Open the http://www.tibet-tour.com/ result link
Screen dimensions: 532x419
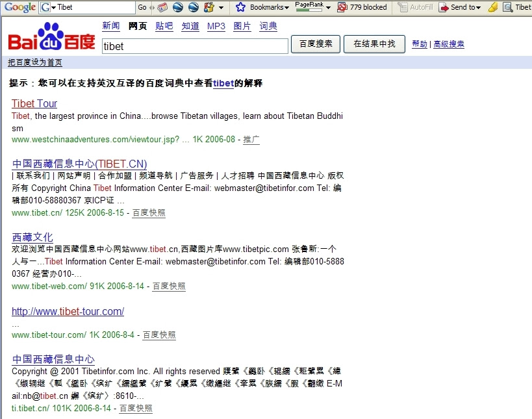click(68, 311)
